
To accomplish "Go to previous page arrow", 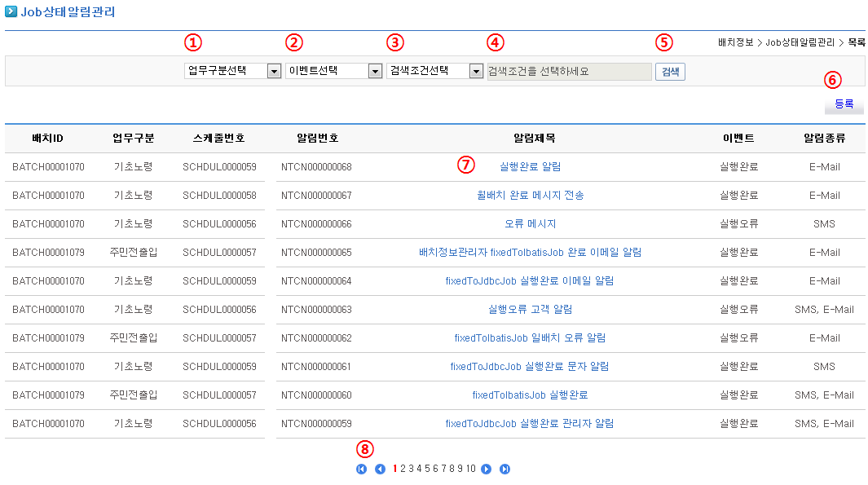I will point(380,469).
